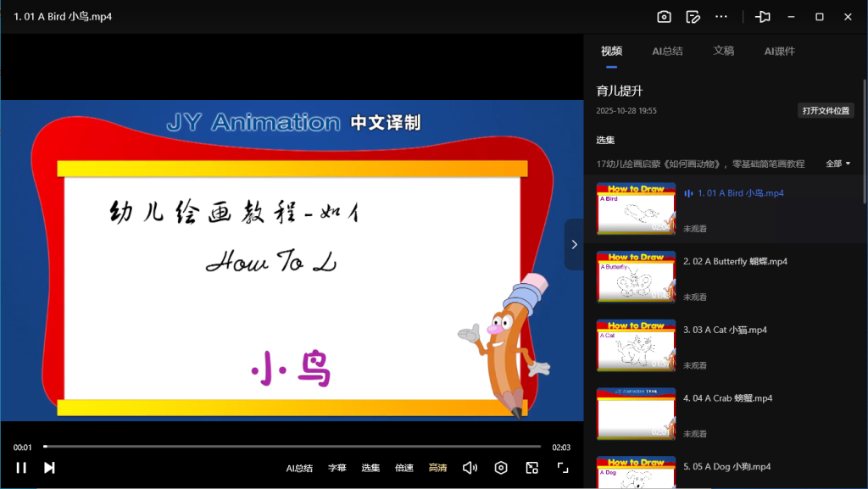Open the 文稿 tab
The width and height of the screenshot is (868, 489).
[x=724, y=51]
